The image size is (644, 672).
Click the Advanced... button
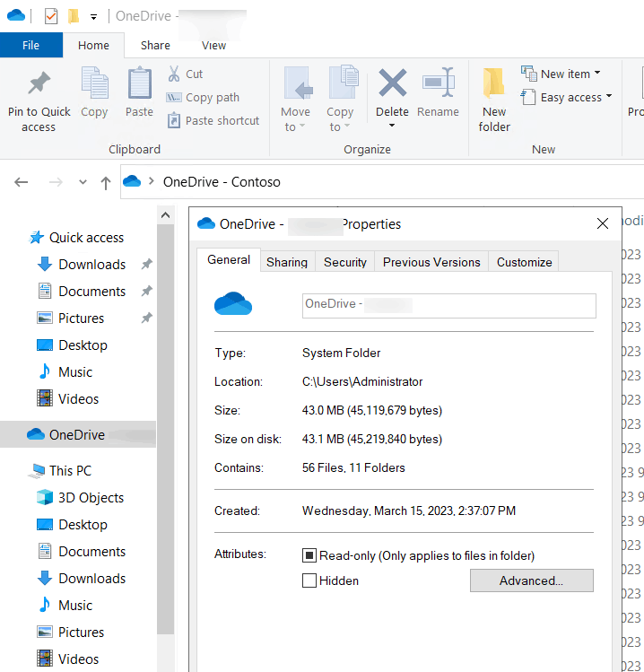coord(531,580)
